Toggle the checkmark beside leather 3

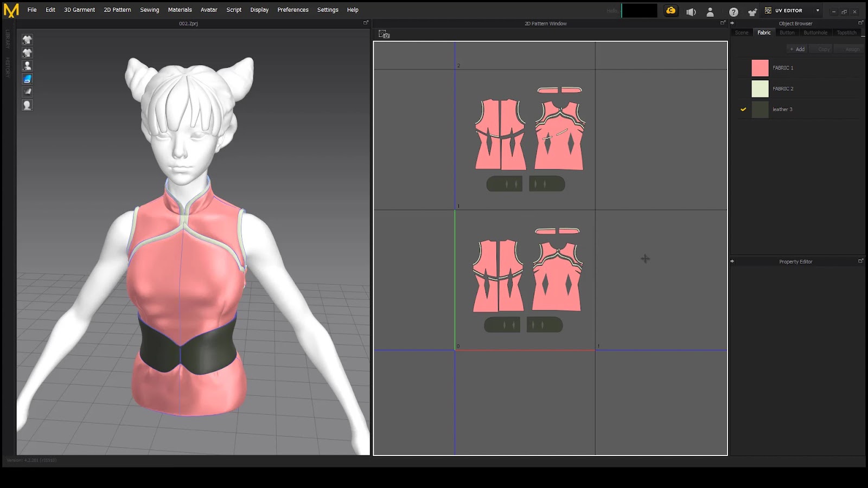click(743, 110)
